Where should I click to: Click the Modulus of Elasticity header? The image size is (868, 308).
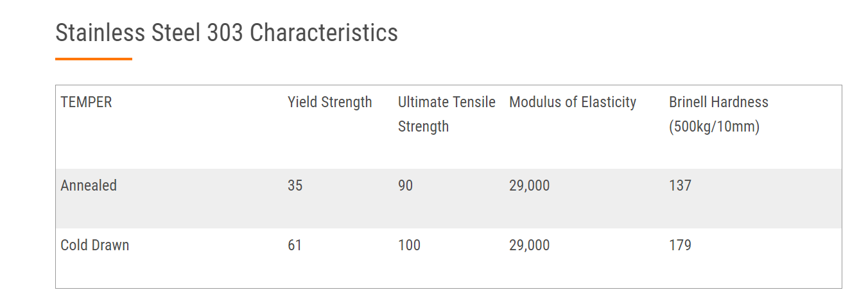click(x=572, y=103)
